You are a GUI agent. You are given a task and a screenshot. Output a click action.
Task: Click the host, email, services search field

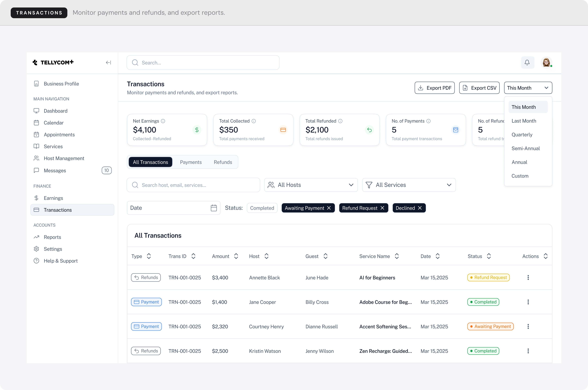193,185
